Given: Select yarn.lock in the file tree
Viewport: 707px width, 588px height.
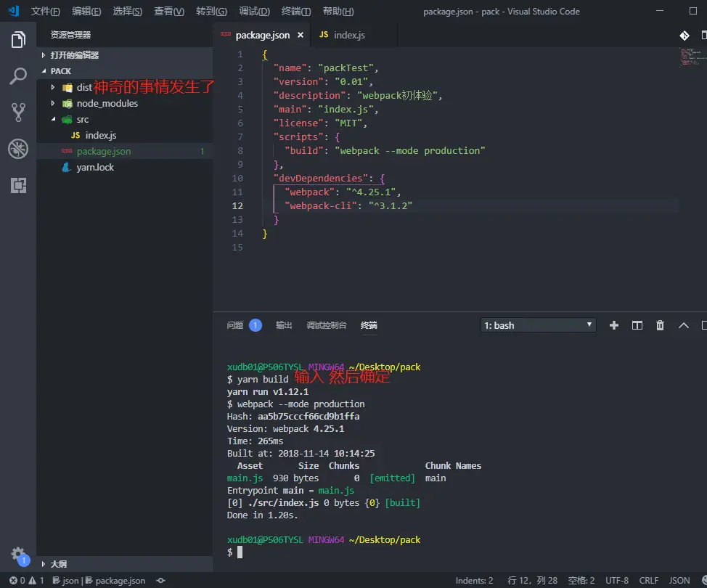Looking at the screenshot, I should click(x=94, y=167).
